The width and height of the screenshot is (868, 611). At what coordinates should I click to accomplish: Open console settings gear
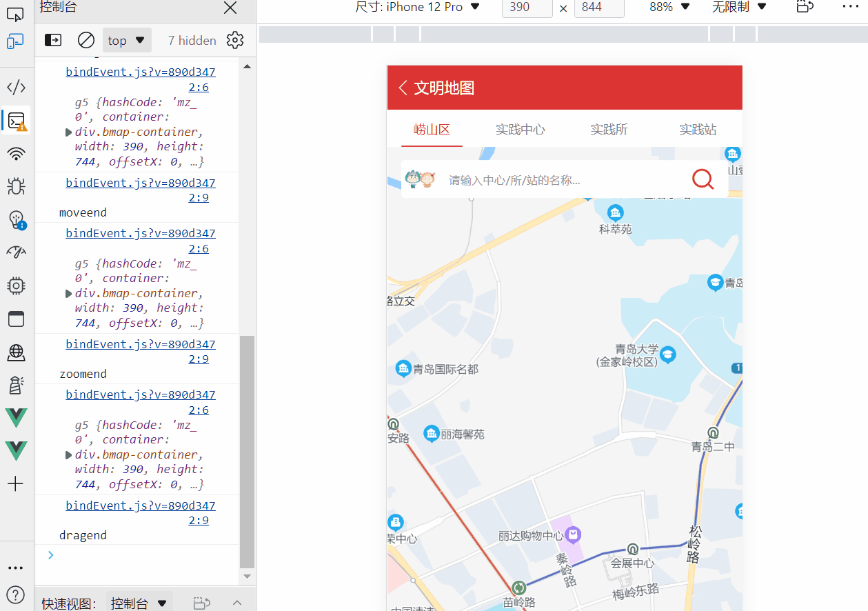tap(235, 40)
